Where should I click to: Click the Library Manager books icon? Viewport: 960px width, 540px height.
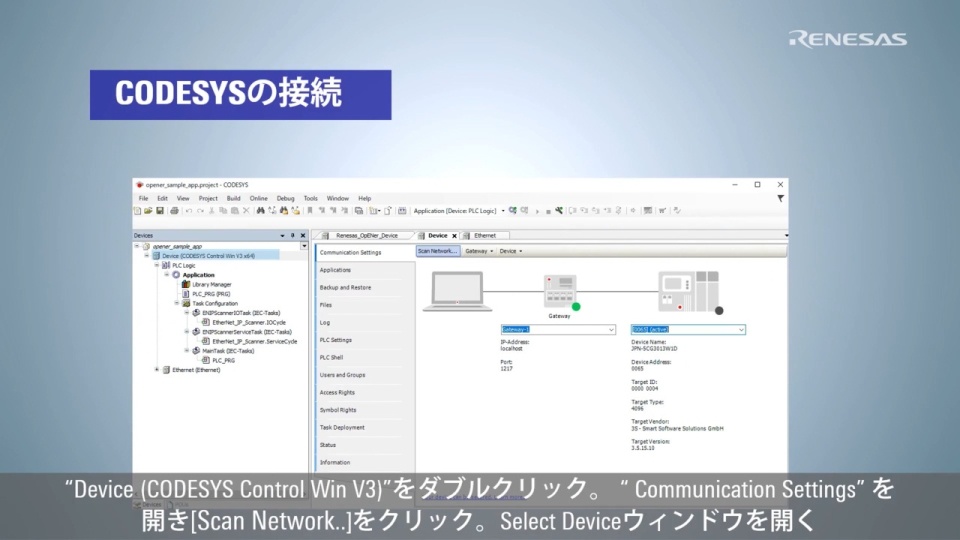tap(186, 284)
